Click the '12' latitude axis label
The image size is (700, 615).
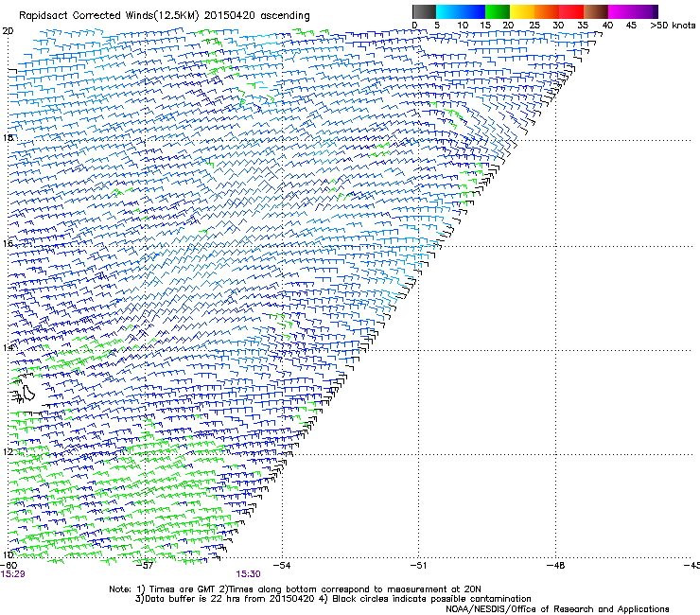[x=8, y=452]
